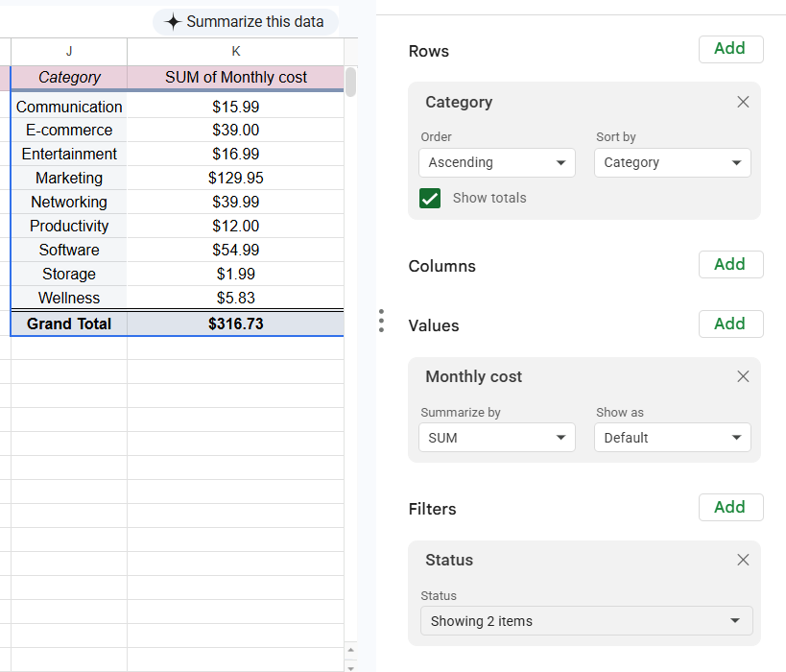Add a new Rows field
Viewport: 786px width, 672px height.
point(730,49)
